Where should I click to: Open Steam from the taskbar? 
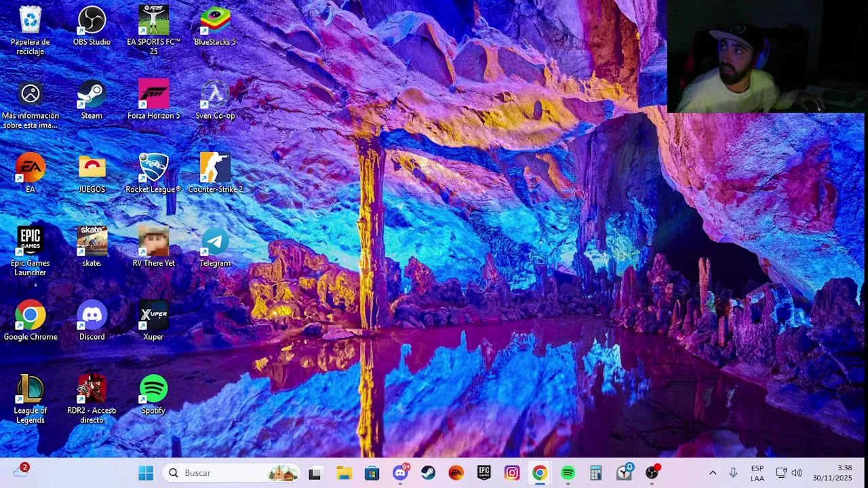(428, 473)
